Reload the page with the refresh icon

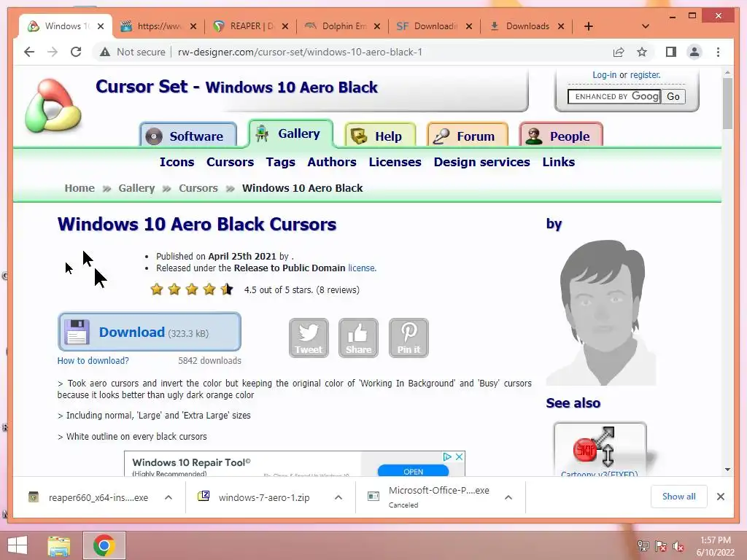pos(76,52)
